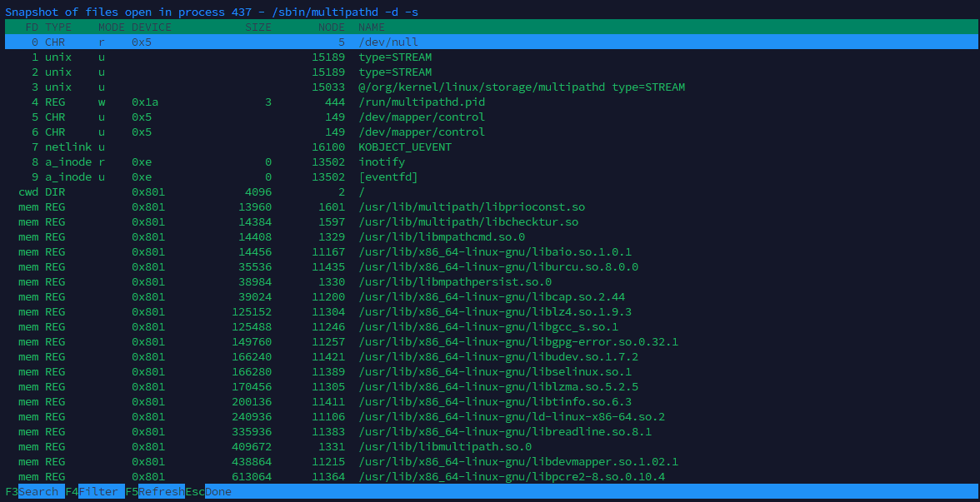Select the libmultipath.so.0 mapped file row
This screenshot has height=502, width=980.
tap(439, 446)
